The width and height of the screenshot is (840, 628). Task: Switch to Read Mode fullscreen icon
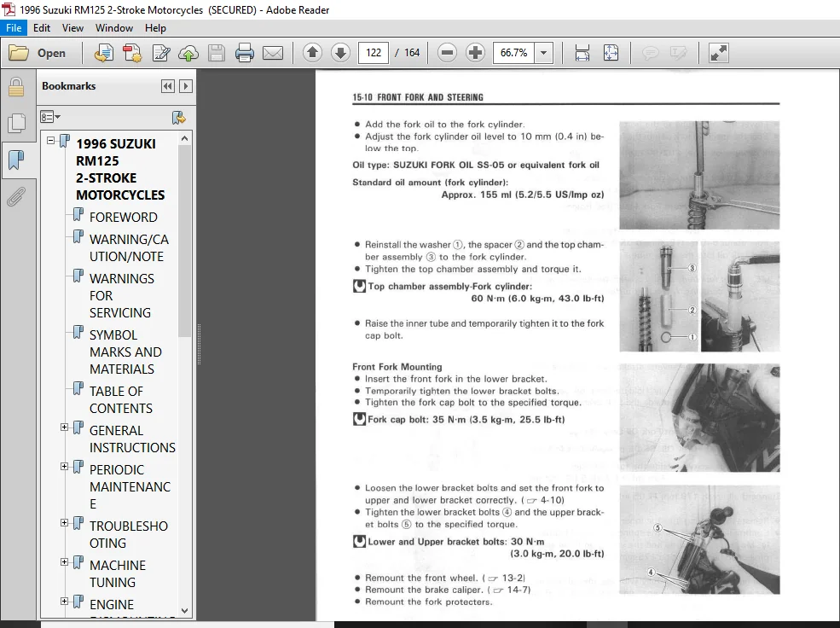(x=718, y=53)
